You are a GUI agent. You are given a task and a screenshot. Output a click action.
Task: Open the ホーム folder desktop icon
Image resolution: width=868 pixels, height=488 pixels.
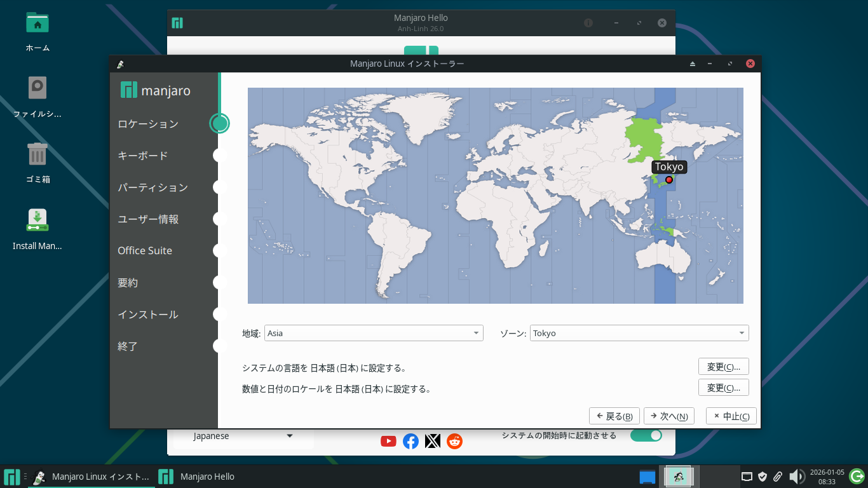coord(37,30)
